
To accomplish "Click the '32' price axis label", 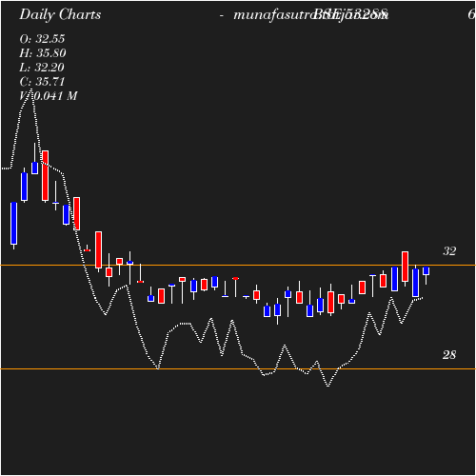I will click(x=449, y=251).
